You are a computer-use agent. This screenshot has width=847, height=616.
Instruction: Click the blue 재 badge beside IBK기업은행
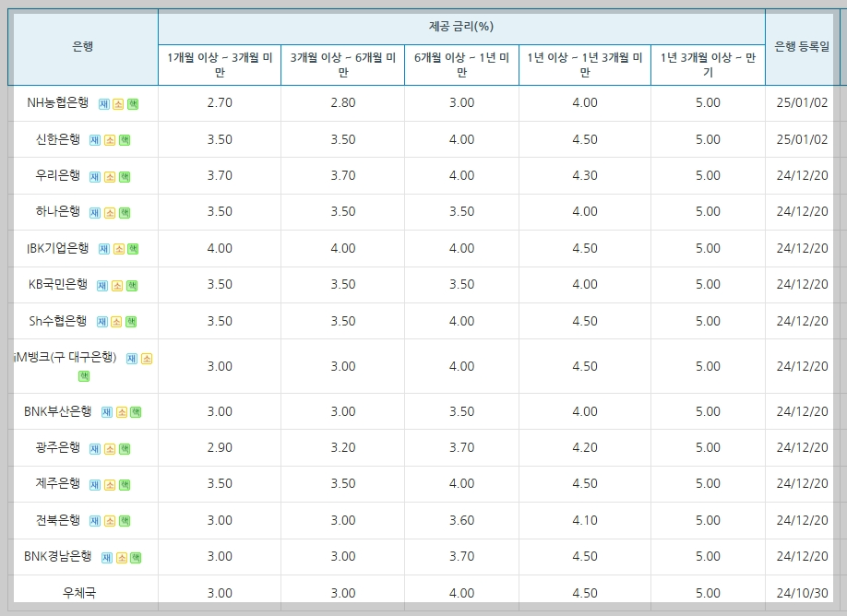pyautogui.click(x=103, y=249)
